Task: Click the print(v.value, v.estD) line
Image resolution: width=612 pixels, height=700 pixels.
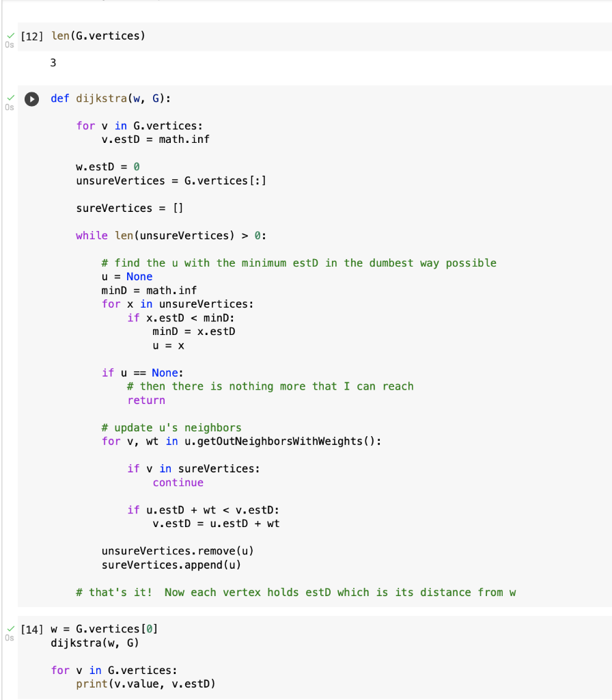Action: pyautogui.click(x=146, y=684)
